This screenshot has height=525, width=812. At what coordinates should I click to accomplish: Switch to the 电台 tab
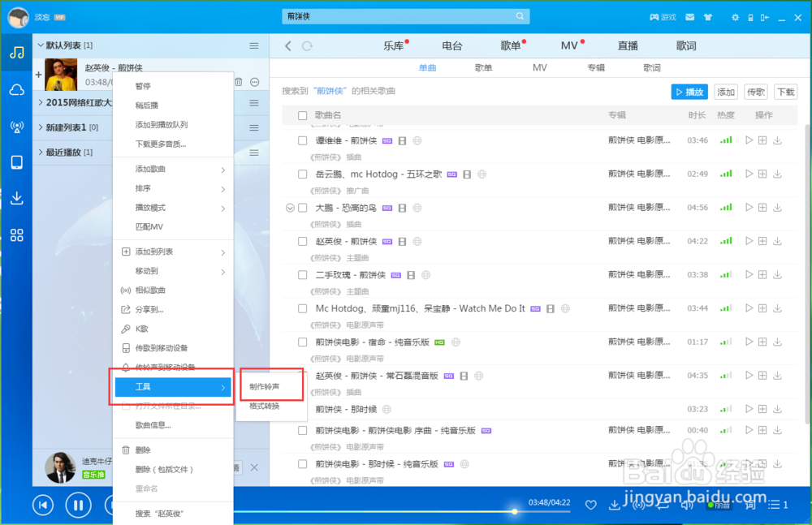451,46
